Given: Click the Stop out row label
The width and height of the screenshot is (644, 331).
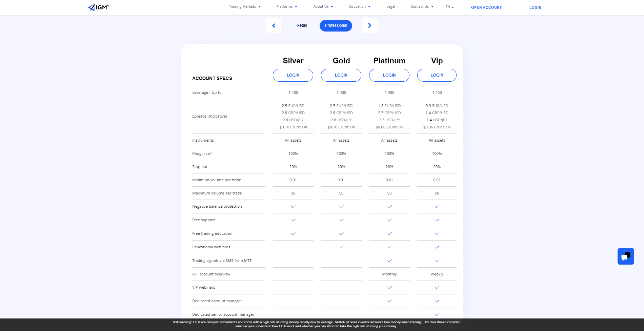Looking at the screenshot, I should (x=200, y=167).
